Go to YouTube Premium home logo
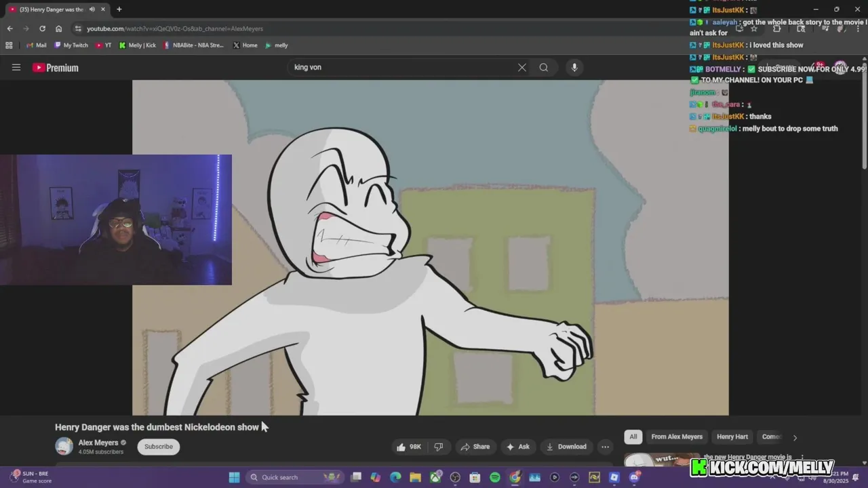 [56, 68]
